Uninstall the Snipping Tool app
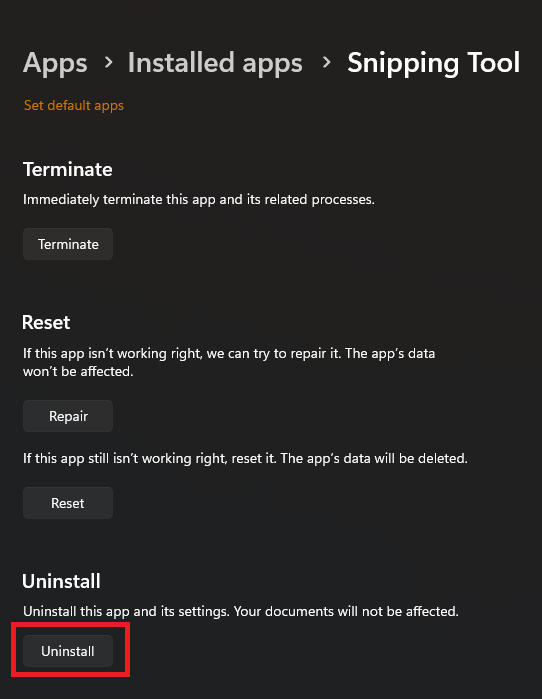The width and height of the screenshot is (542, 699). point(68,651)
